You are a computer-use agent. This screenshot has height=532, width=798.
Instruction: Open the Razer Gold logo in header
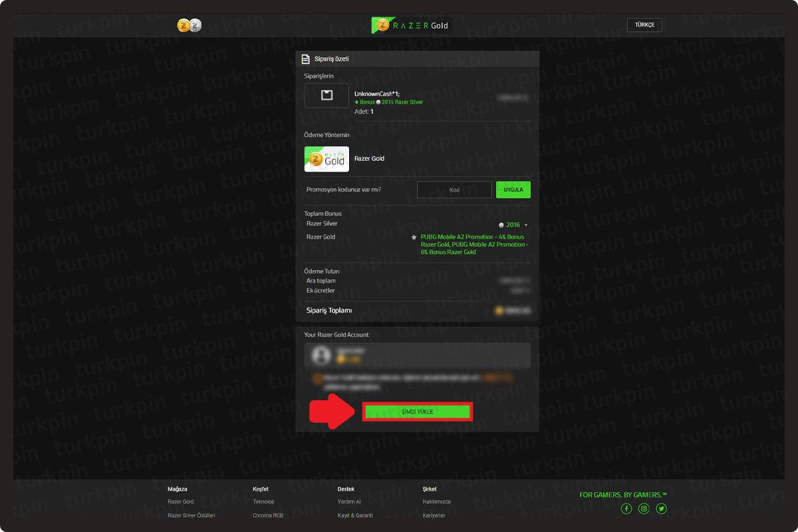tap(411, 25)
